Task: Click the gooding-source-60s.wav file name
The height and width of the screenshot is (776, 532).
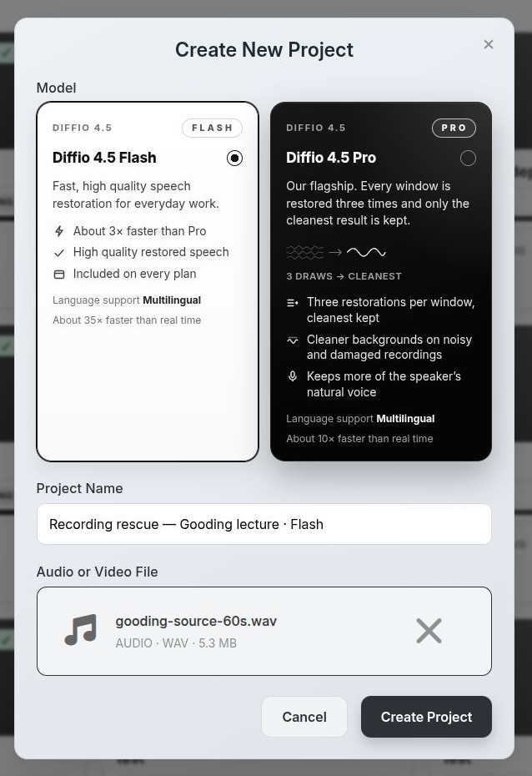Action: tap(196, 621)
